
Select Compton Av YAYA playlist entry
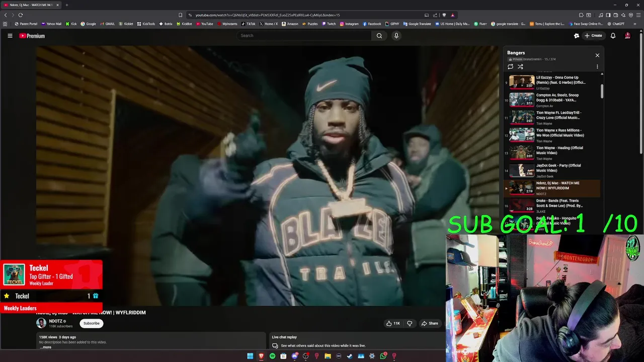(x=552, y=100)
